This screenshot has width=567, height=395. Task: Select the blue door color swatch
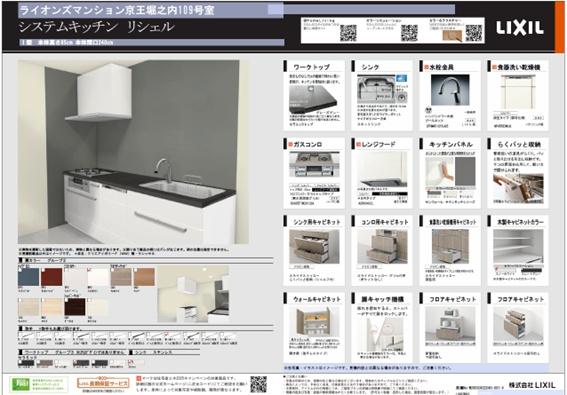click(x=29, y=277)
